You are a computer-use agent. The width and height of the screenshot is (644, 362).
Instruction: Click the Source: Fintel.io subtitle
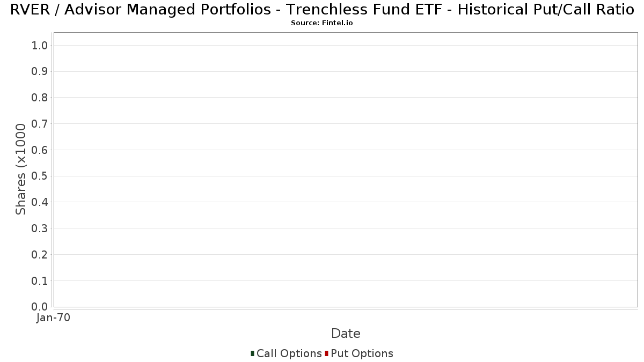pyautogui.click(x=322, y=23)
